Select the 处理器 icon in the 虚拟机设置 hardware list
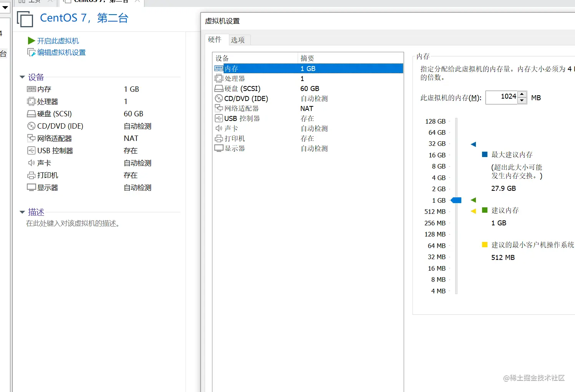 pyautogui.click(x=219, y=78)
